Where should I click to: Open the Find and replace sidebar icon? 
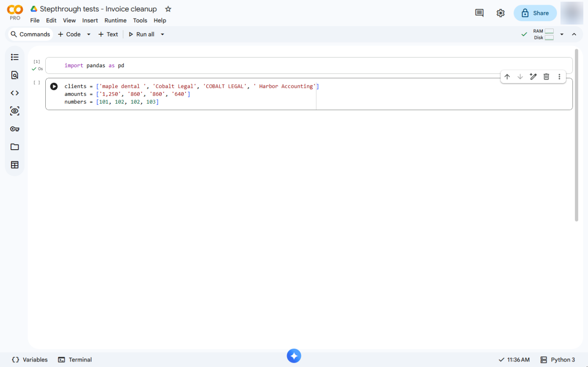point(15,75)
